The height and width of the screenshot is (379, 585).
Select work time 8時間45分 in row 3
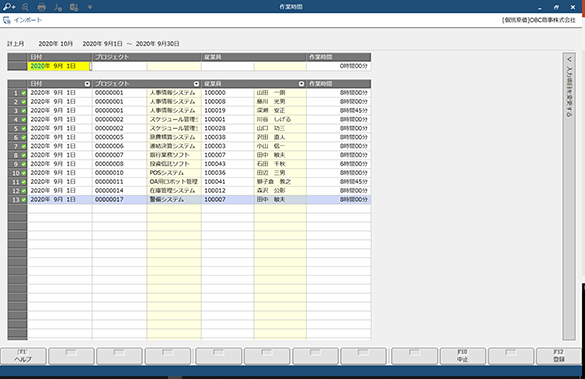339,110
